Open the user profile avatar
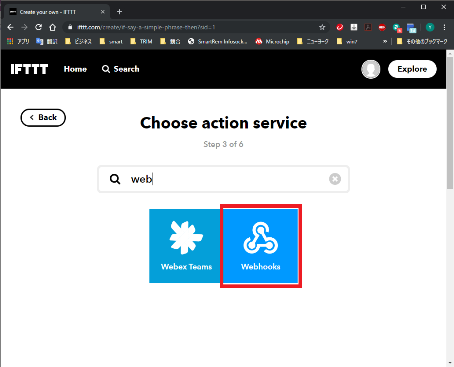Viewport: 454px width, 367px height. point(371,69)
